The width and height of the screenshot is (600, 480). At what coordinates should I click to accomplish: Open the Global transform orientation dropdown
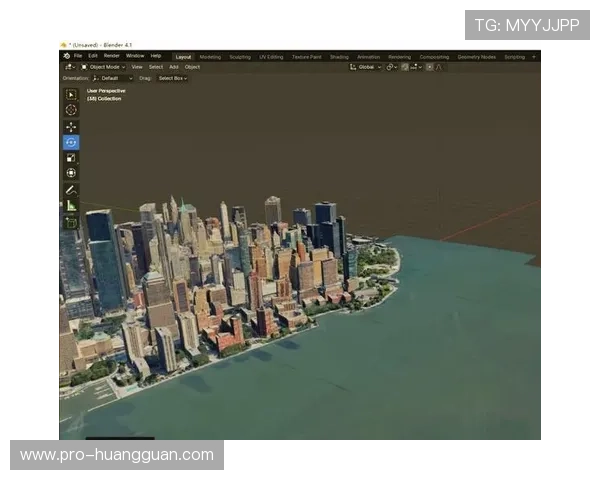tap(366, 67)
